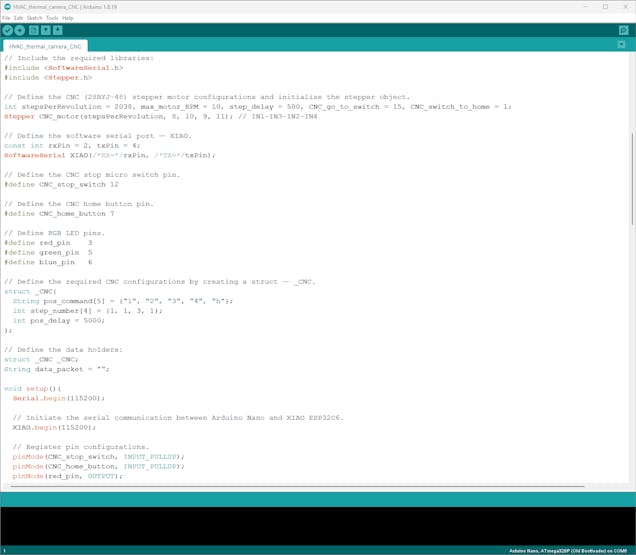This screenshot has width=636, height=555.
Task: Click the 'Serial.begin(115200);' line
Action: click(59, 398)
